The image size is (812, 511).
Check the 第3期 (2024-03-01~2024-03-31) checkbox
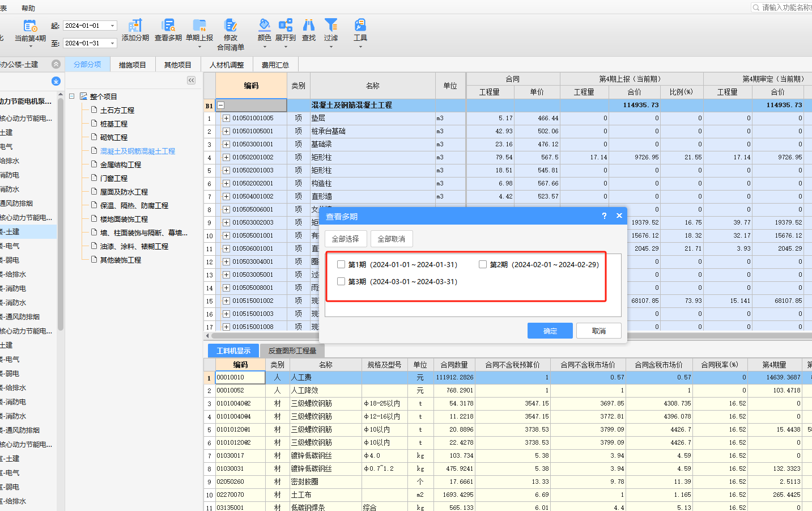(341, 281)
